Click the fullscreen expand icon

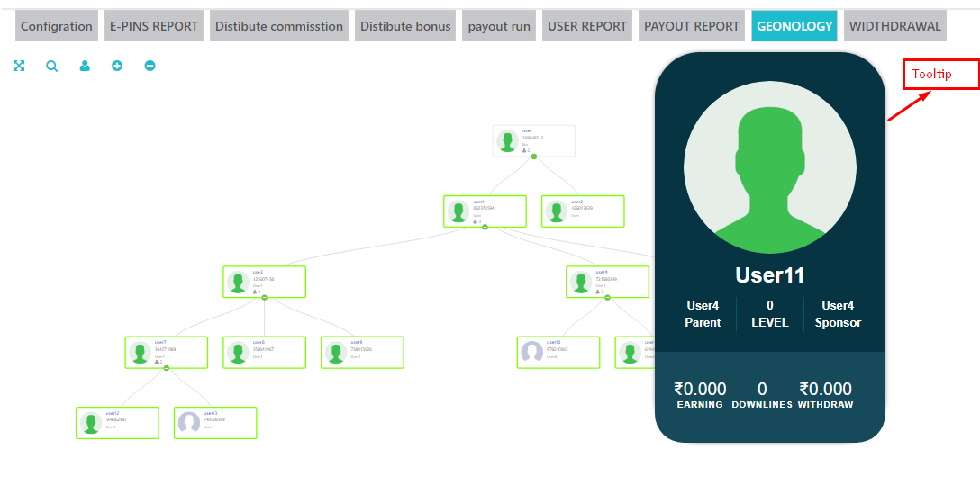coord(19,66)
